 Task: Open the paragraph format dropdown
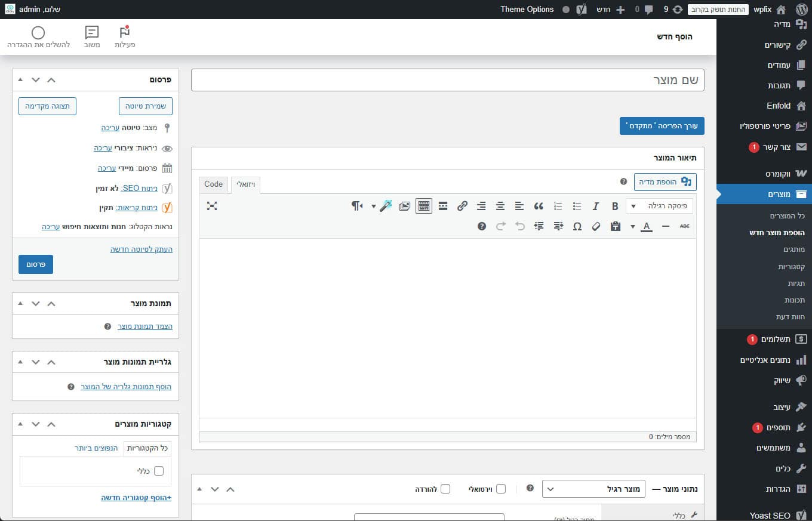point(659,206)
